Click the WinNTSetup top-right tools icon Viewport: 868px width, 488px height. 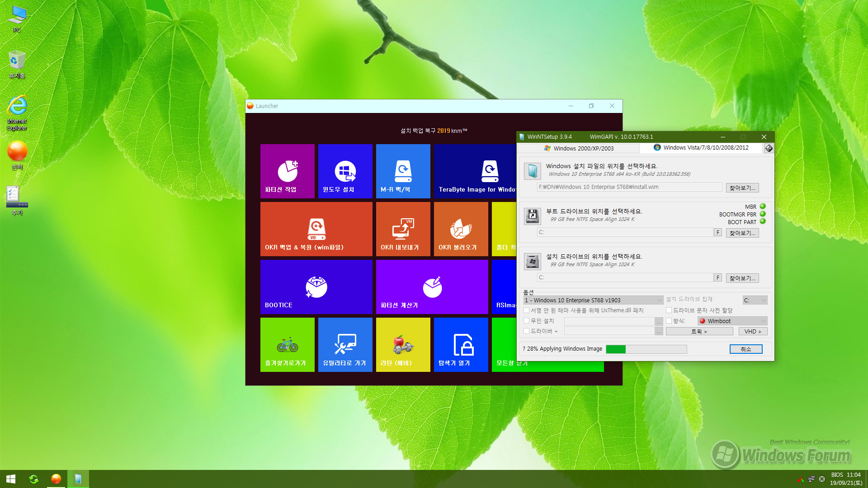tap(769, 148)
